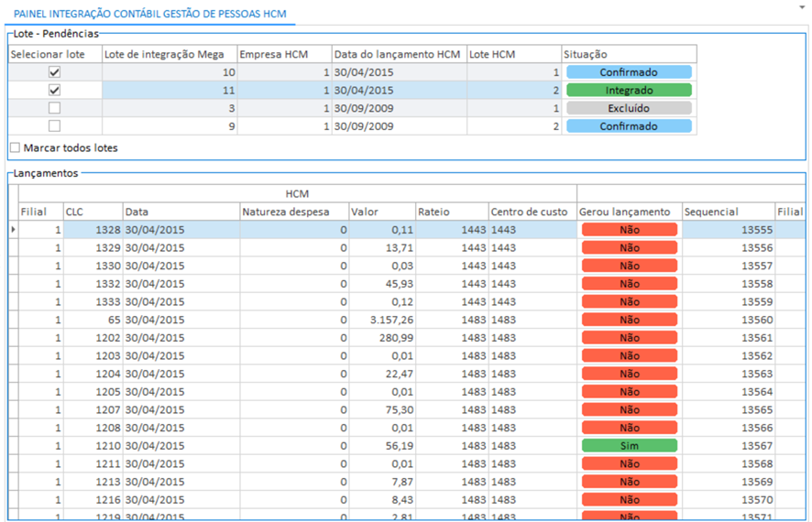Screen dimensions: 812x522
Task: Click the "Lote de integração Mega" header
Action: tap(169, 54)
